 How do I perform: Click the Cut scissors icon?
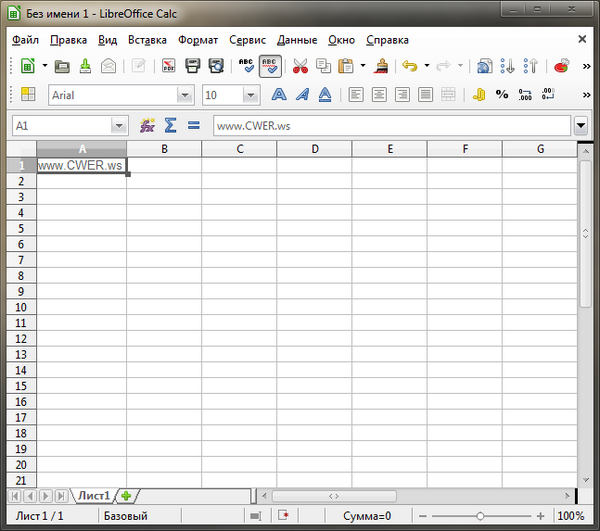[300, 66]
